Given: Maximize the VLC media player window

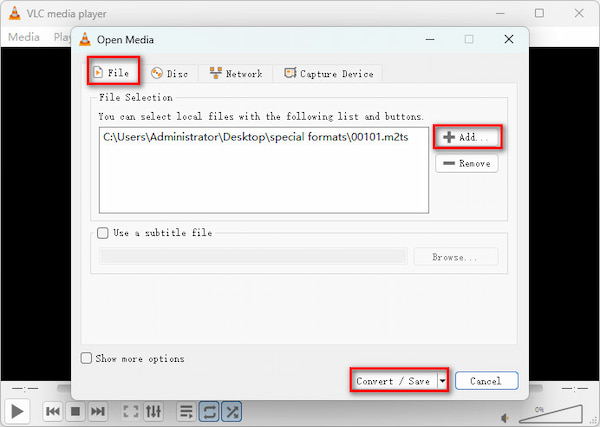Looking at the screenshot, I should pos(539,13).
